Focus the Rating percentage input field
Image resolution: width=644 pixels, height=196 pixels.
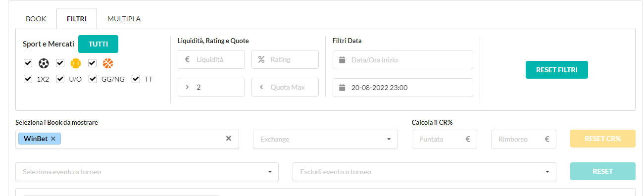[285, 59]
